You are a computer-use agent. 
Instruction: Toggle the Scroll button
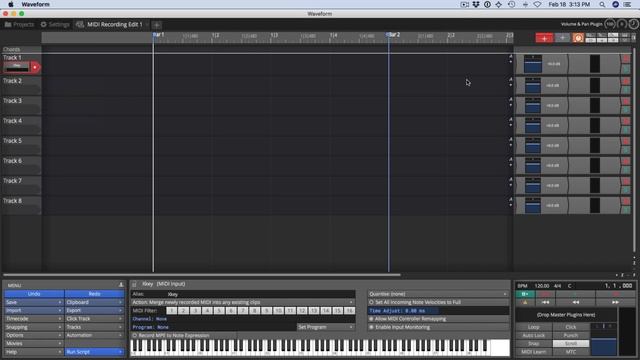[571, 344]
